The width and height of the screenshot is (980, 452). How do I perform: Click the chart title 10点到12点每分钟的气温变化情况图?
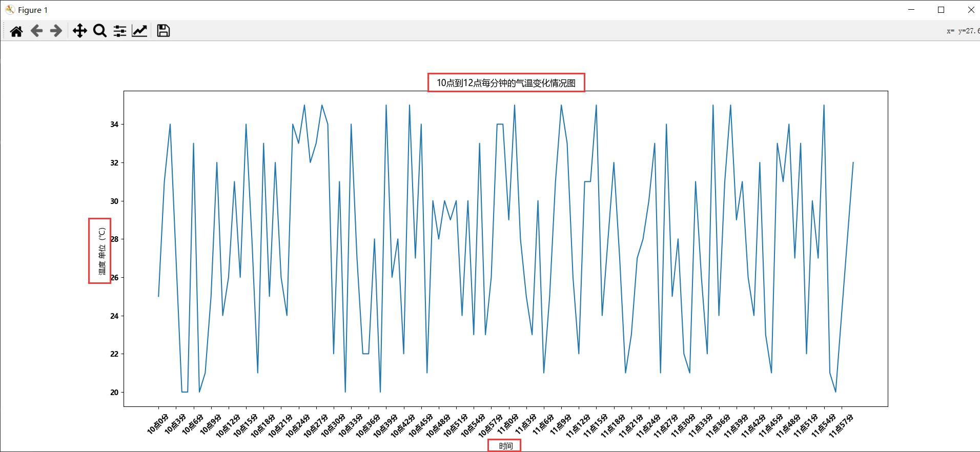coord(506,83)
